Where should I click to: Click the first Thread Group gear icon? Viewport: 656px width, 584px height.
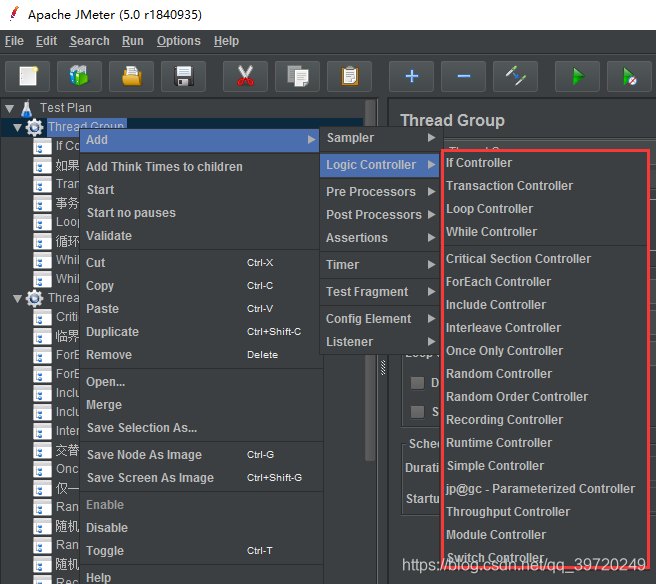click(34, 127)
